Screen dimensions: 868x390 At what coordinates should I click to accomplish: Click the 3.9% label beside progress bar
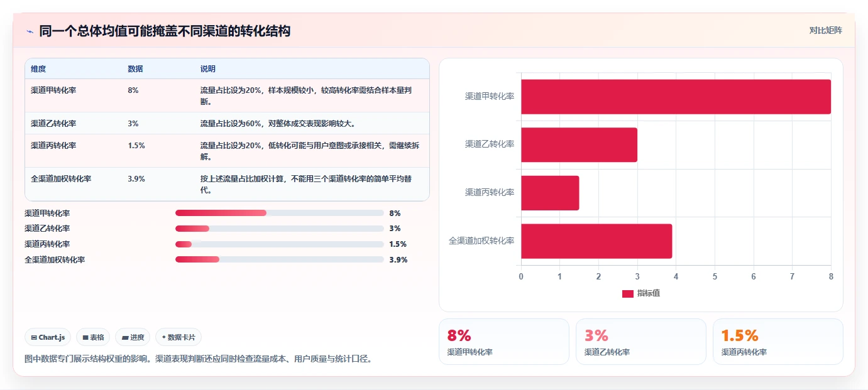point(398,260)
